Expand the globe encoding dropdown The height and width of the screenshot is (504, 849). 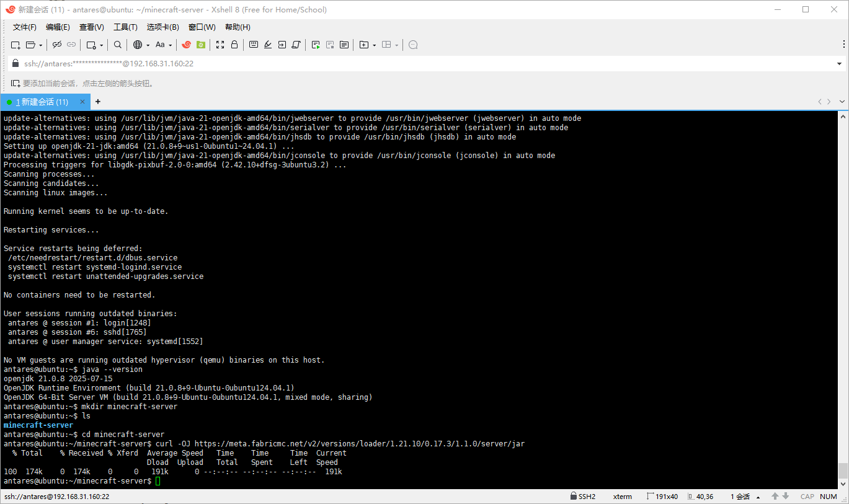146,45
